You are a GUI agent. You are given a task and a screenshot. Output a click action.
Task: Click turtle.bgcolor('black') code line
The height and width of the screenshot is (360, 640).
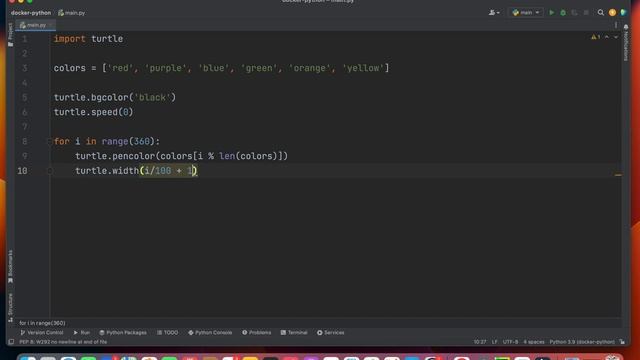[115, 98]
